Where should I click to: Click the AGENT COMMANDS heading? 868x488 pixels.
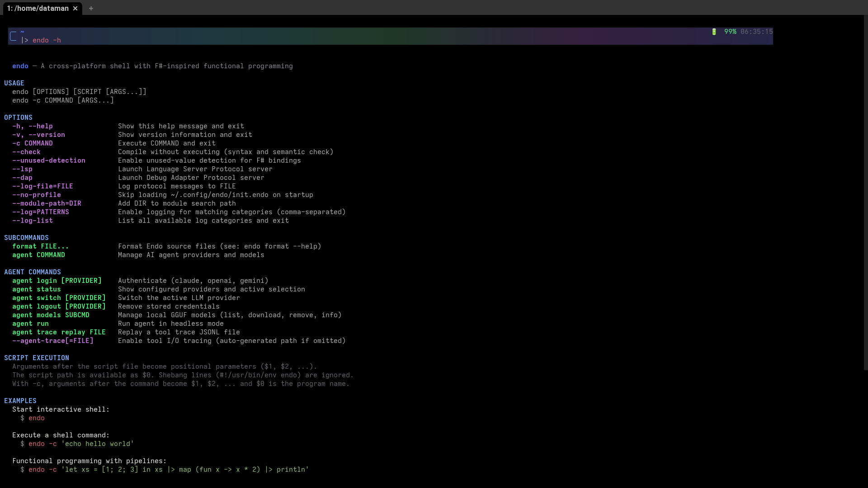point(33,272)
